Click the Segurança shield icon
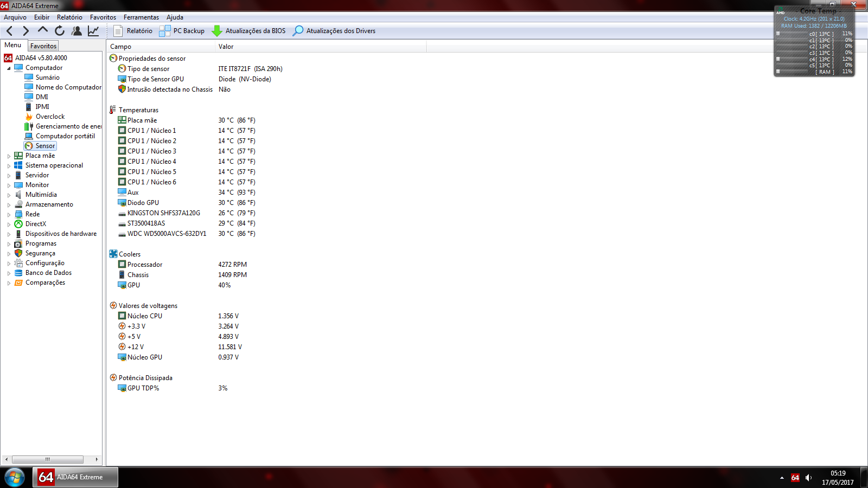The width and height of the screenshot is (868, 488). click(x=18, y=253)
